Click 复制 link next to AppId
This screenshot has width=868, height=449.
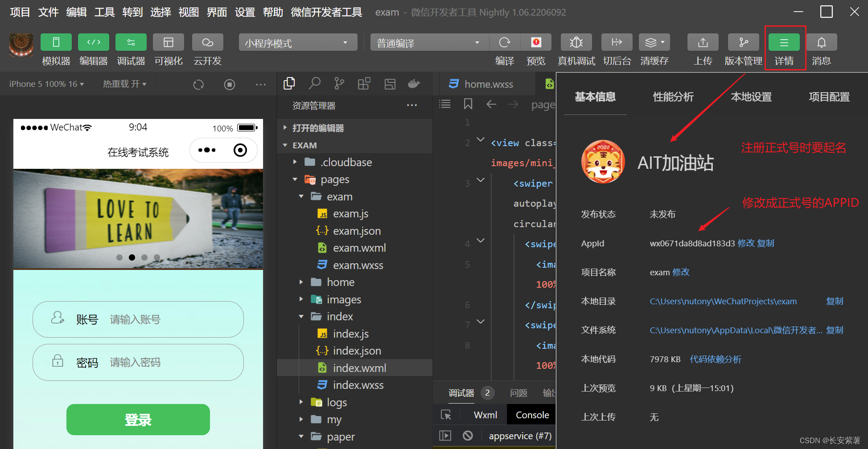765,243
